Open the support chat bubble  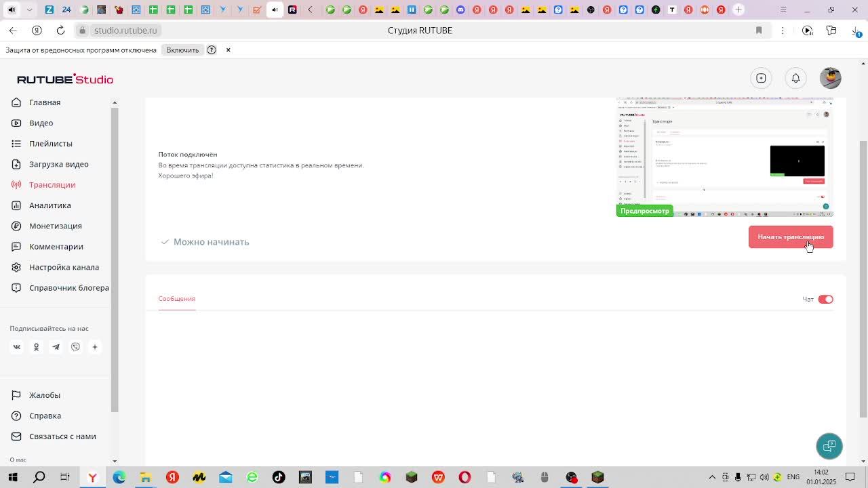[x=829, y=446]
